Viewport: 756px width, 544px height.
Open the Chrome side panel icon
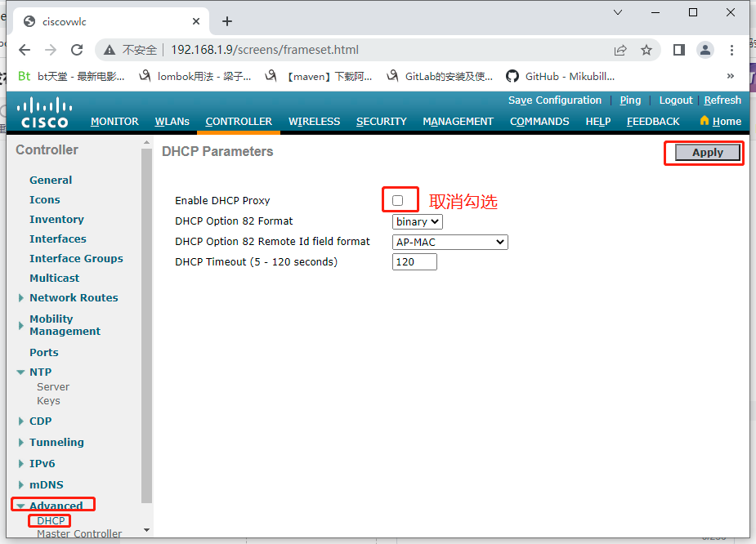(x=678, y=49)
